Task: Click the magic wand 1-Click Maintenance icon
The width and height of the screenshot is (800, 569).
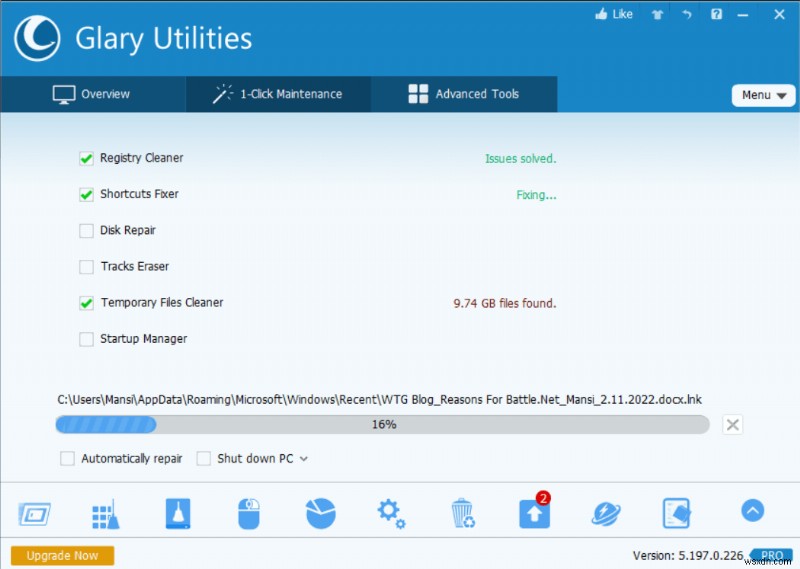Action: (222, 94)
